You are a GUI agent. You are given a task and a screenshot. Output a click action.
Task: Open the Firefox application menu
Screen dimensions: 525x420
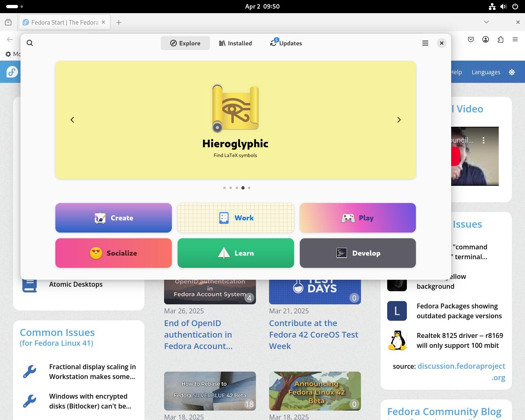click(x=515, y=39)
